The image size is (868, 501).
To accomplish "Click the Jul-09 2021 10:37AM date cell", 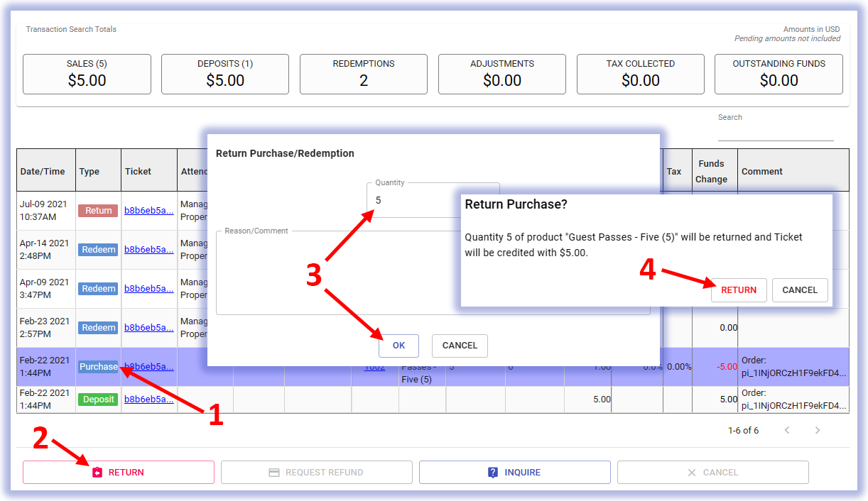I will tap(46, 211).
